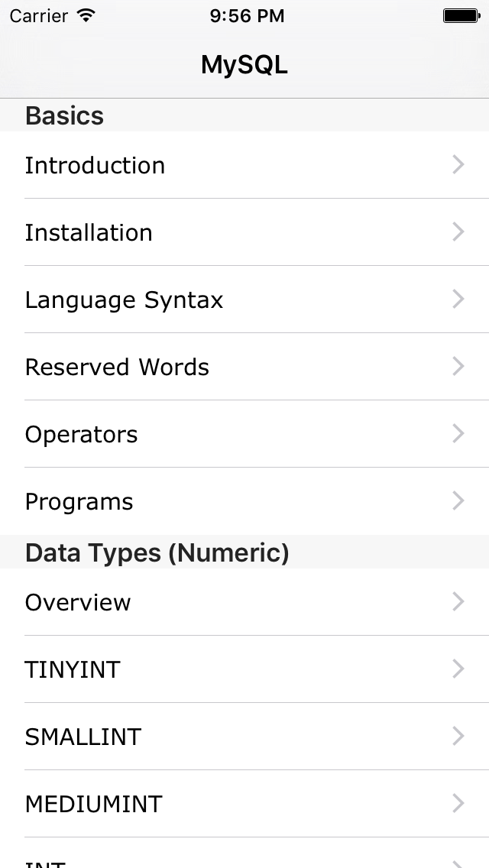Select the TINYINT data type
The width and height of the screenshot is (489, 868).
[x=73, y=669]
